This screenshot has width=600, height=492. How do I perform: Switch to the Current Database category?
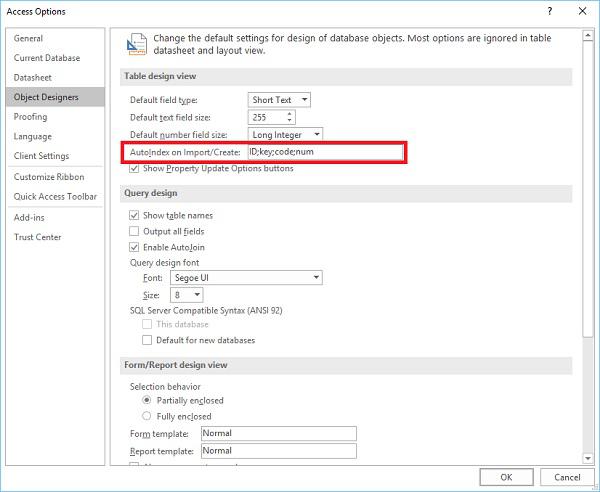pos(47,58)
